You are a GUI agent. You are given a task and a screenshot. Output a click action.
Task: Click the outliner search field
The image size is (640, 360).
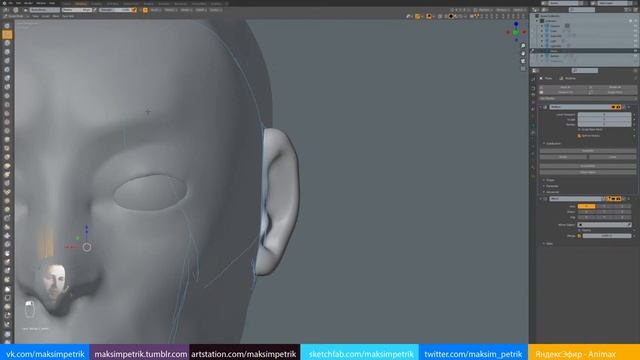click(x=582, y=10)
